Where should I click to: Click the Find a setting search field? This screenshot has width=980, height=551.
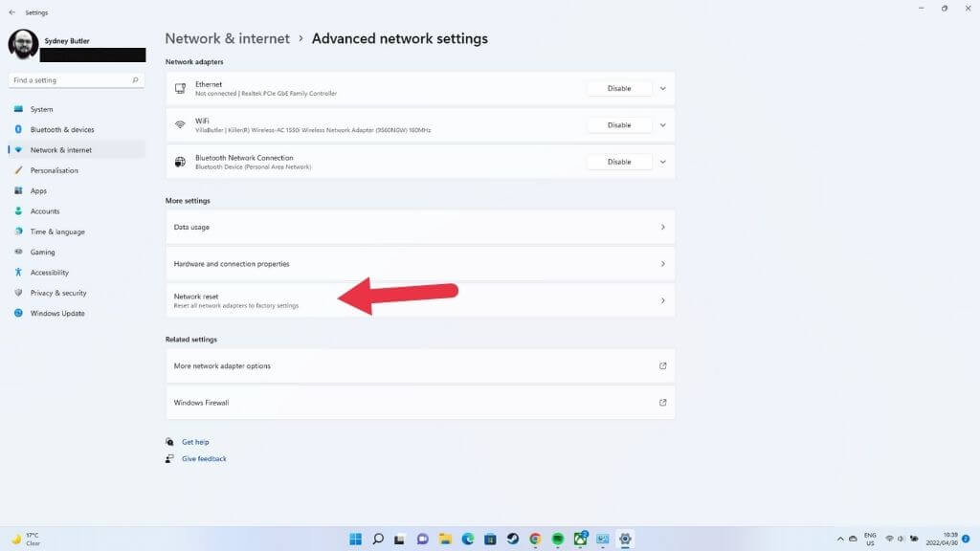[x=77, y=80]
